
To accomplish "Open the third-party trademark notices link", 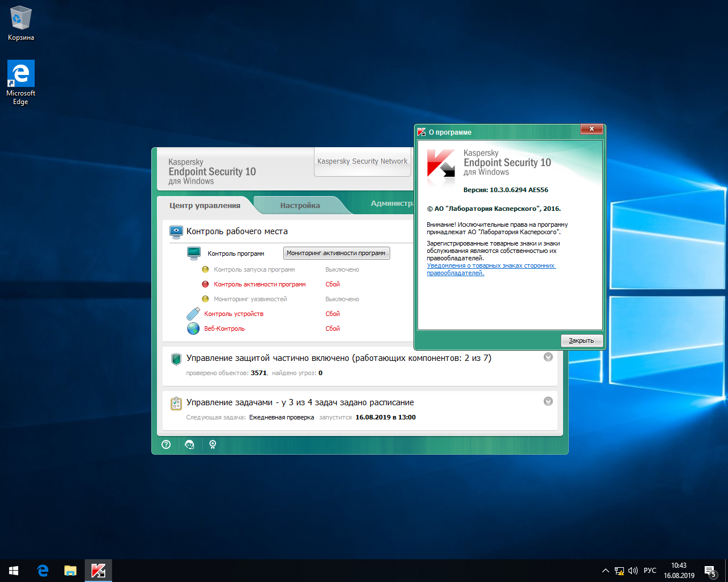I will pos(490,266).
